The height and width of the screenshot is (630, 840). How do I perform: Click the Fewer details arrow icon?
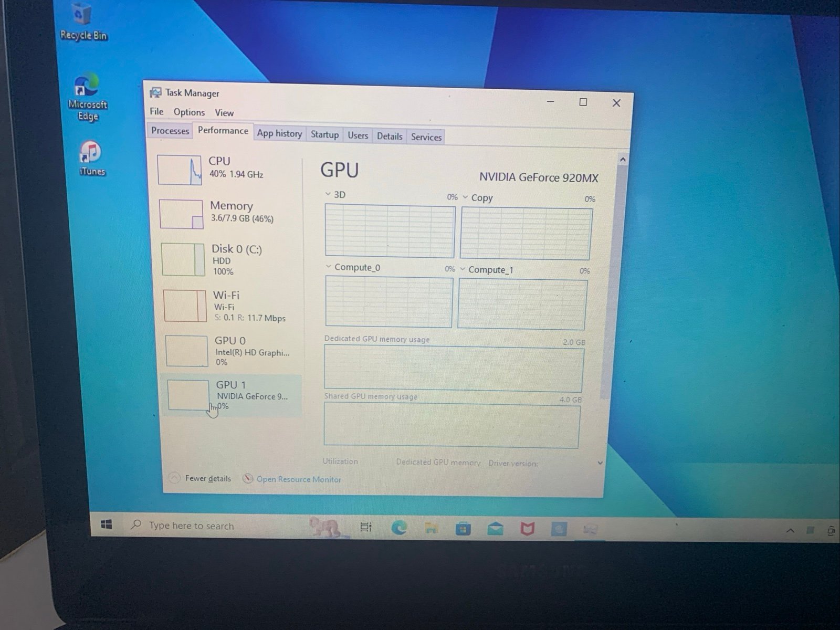(174, 478)
